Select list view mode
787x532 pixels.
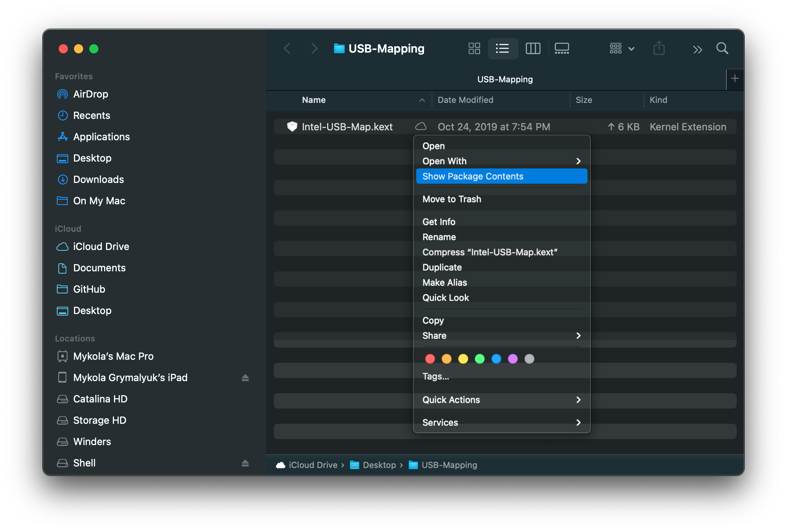503,48
